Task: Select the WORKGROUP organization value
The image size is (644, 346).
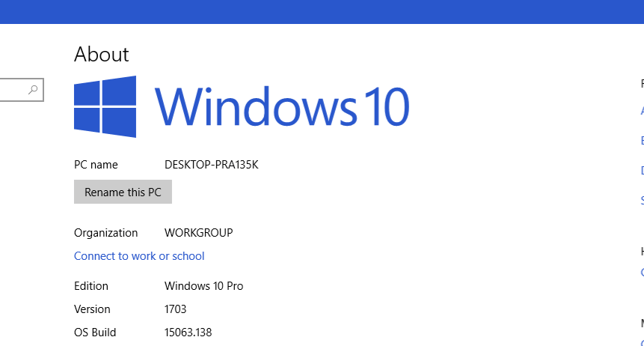Action: pyautogui.click(x=199, y=233)
